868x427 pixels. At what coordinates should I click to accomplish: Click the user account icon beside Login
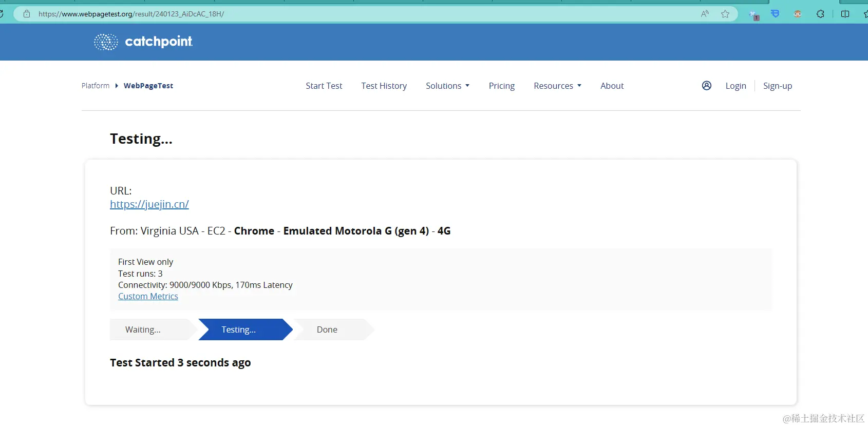[x=707, y=86]
